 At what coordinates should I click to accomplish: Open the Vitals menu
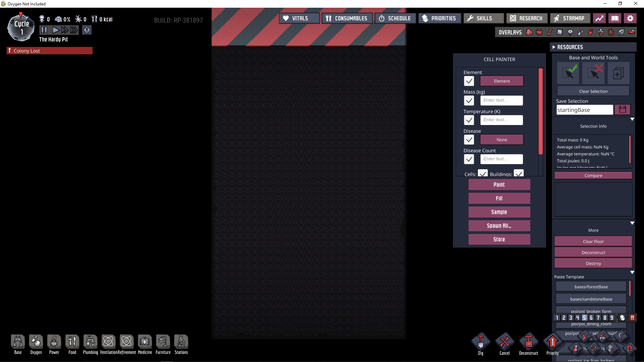click(299, 18)
